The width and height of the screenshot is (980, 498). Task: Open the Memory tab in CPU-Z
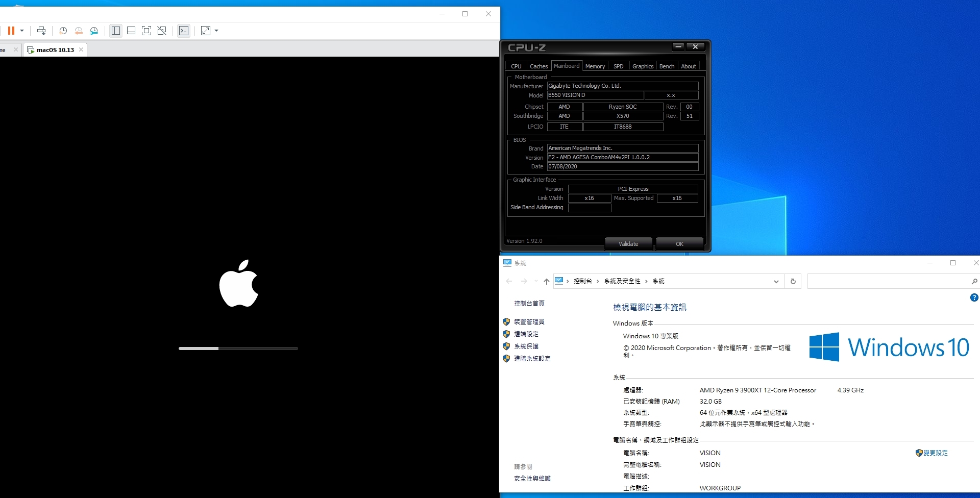[x=595, y=66]
